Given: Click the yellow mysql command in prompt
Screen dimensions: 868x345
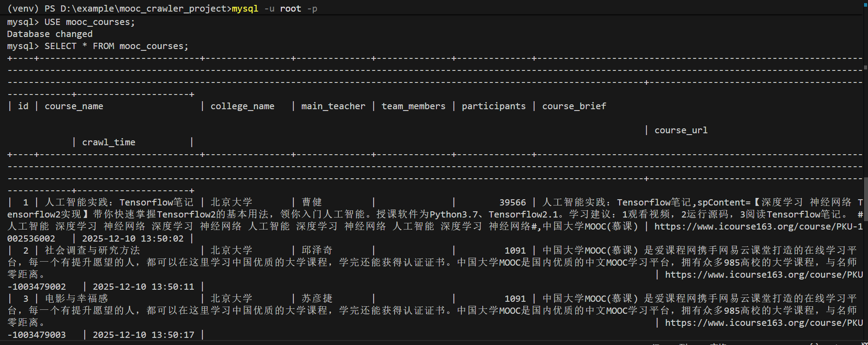Looking at the screenshot, I should coord(245,8).
